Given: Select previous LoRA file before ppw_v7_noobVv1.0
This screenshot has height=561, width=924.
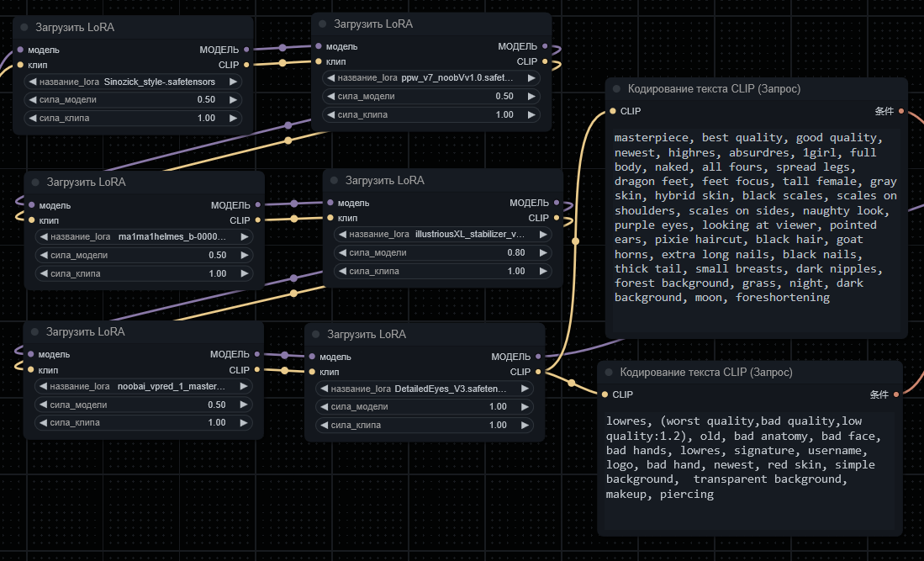Looking at the screenshot, I should [x=330, y=77].
